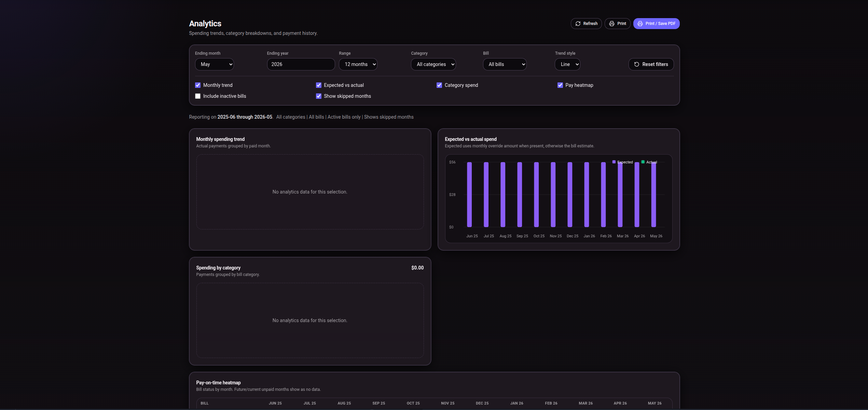Open the Ending month dropdown

[x=215, y=64]
